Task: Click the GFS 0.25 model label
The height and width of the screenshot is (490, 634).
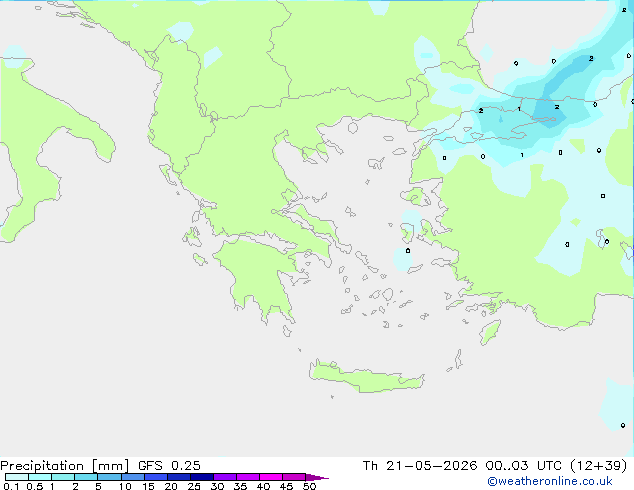Action: pos(169,466)
